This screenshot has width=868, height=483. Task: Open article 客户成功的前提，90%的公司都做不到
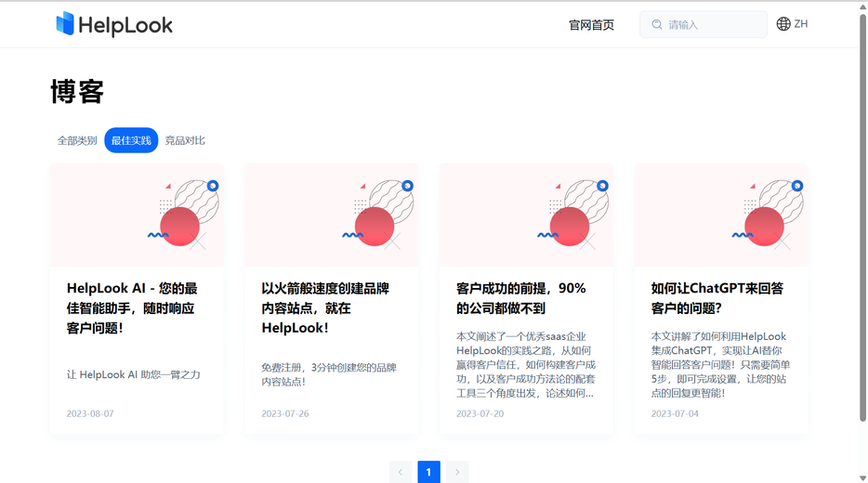pos(521,298)
